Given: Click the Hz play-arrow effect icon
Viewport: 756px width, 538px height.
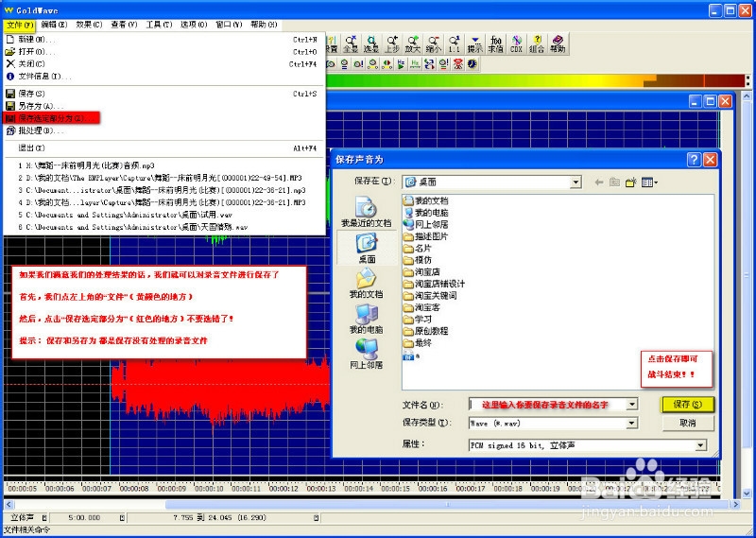Looking at the screenshot, I should pos(401,63).
